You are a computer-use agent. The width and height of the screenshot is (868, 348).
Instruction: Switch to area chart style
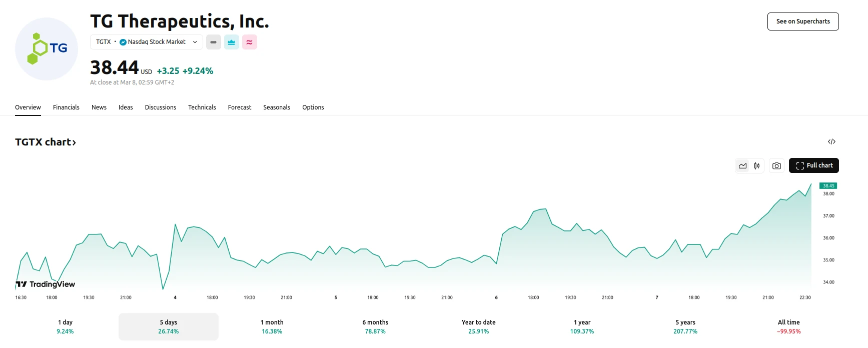743,166
